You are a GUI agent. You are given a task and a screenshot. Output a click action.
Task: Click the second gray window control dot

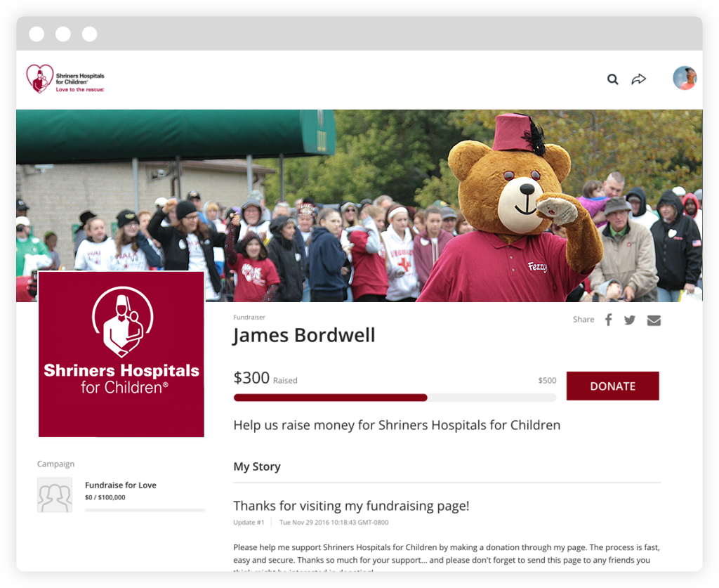tap(63, 34)
